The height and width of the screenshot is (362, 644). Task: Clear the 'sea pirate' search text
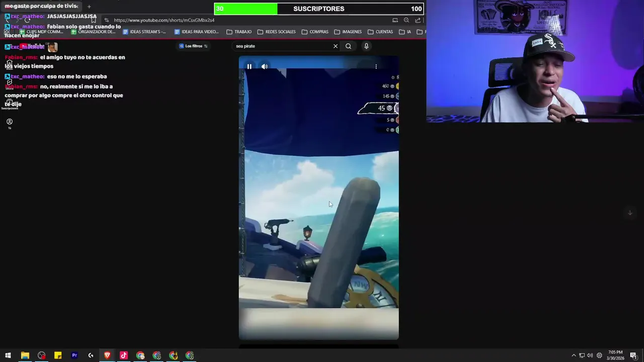coord(336,46)
